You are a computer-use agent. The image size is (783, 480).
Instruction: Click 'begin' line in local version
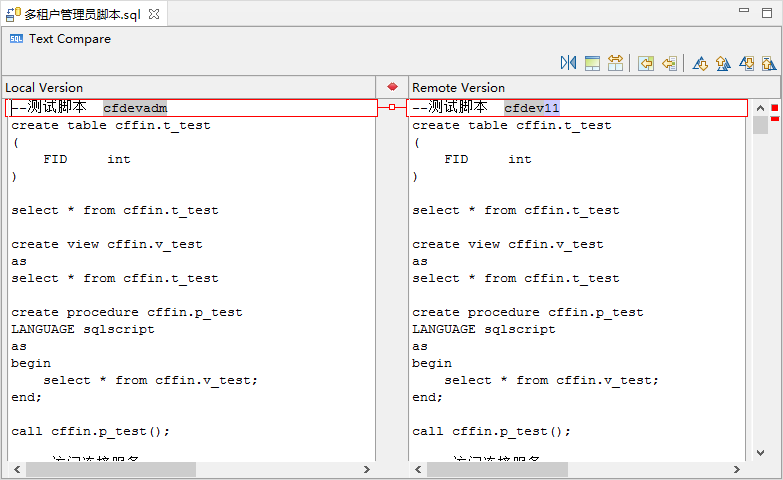[31, 363]
